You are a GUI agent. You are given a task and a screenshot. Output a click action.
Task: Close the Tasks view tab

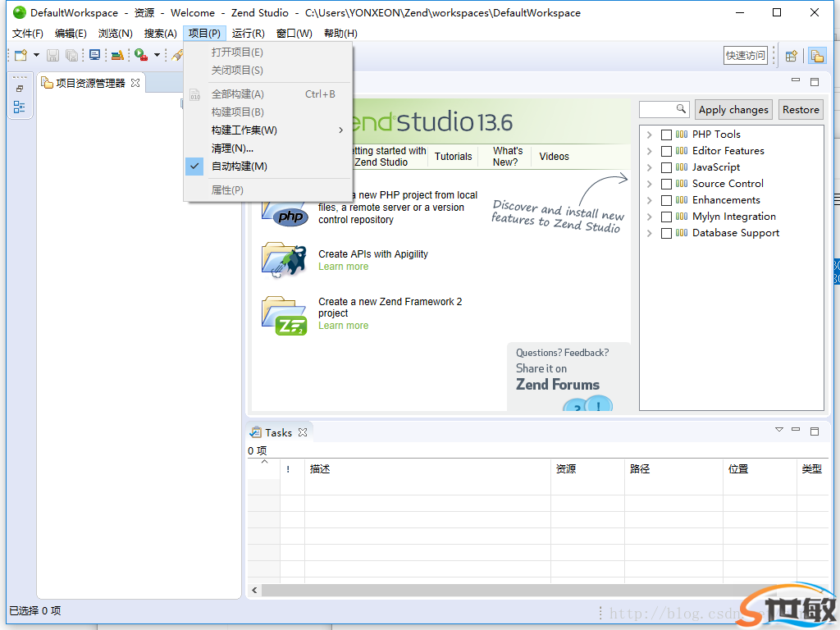[303, 432]
